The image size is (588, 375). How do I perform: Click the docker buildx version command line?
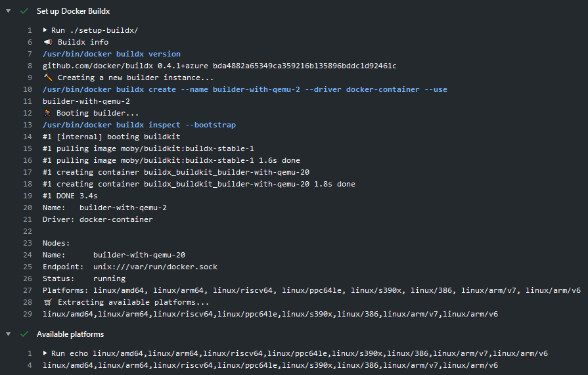pyautogui.click(x=112, y=54)
